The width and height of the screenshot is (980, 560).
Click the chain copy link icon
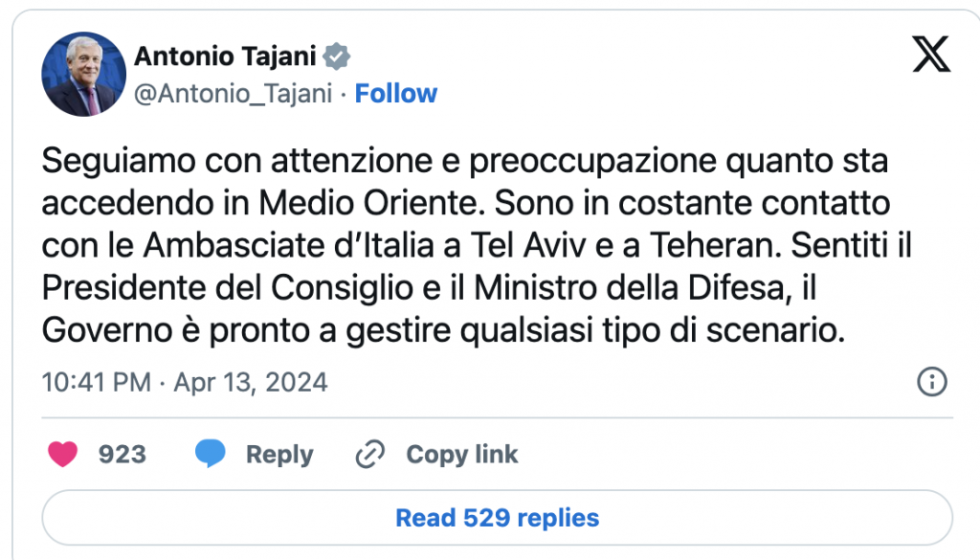point(369,454)
